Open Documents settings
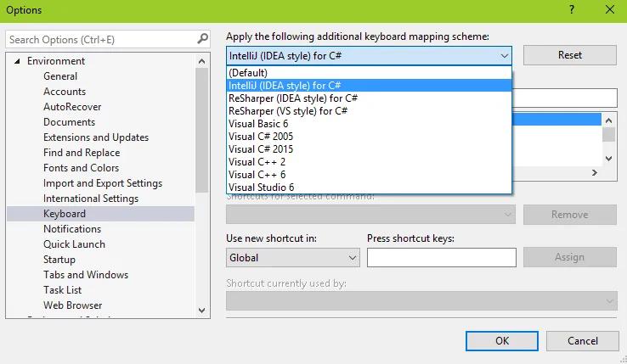 click(x=69, y=122)
